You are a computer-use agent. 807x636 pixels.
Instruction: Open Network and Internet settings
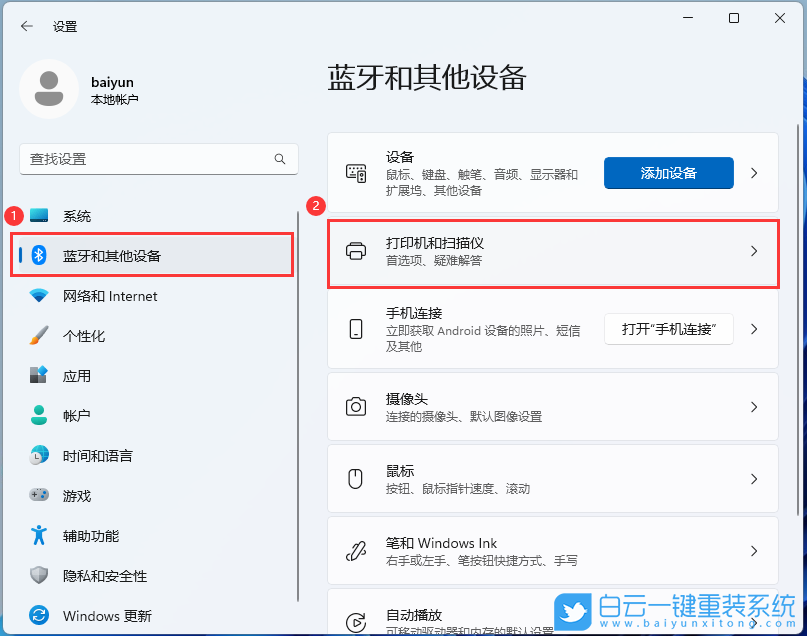click(39, 295)
